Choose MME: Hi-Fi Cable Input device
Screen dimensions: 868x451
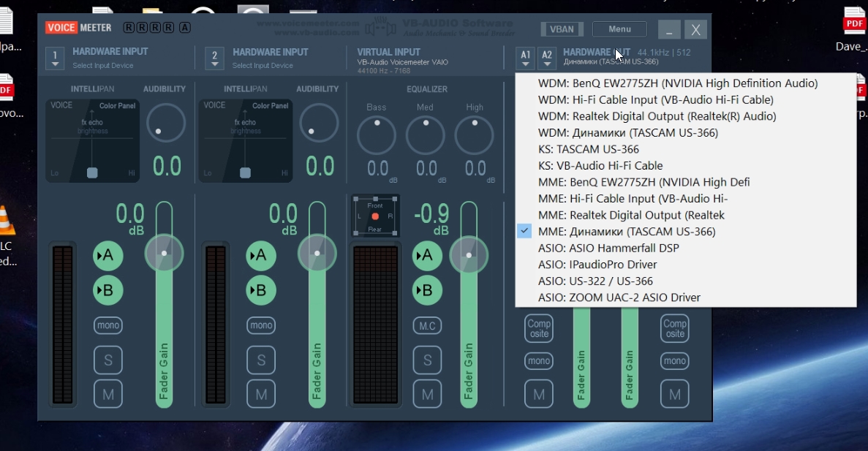(685, 199)
